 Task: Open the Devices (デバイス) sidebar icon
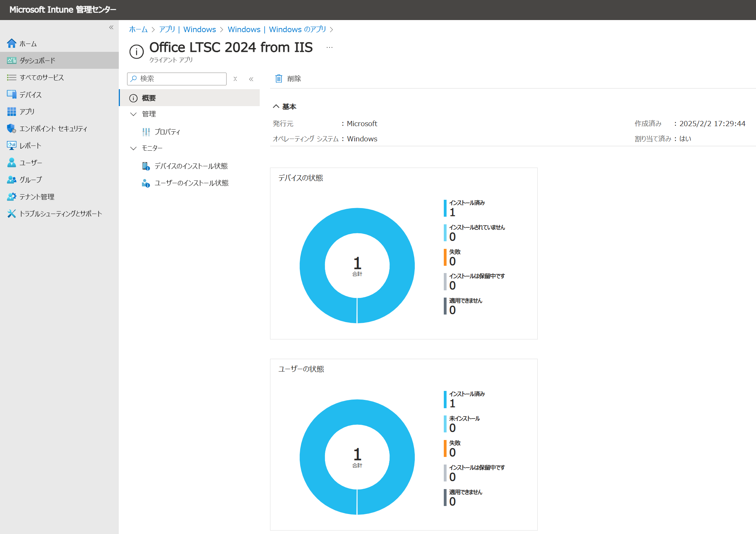pyautogui.click(x=11, y=94)
